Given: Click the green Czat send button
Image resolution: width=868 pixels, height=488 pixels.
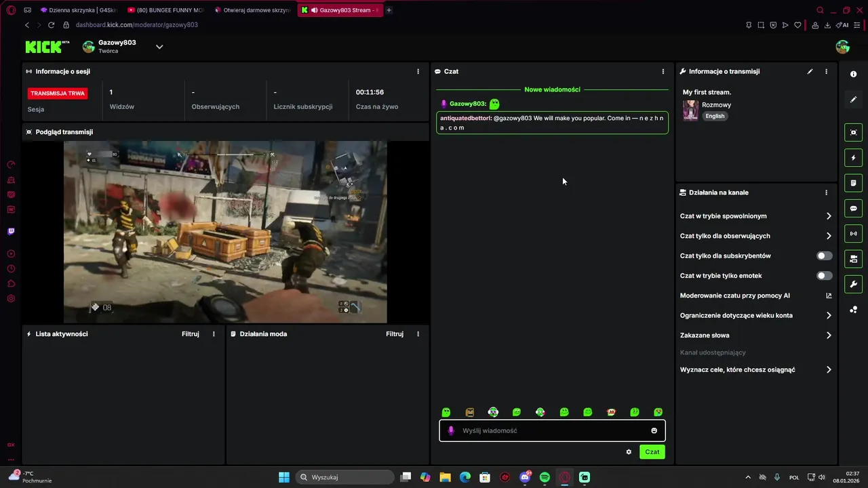Looking at the screenshot, I should click(652, 452).
